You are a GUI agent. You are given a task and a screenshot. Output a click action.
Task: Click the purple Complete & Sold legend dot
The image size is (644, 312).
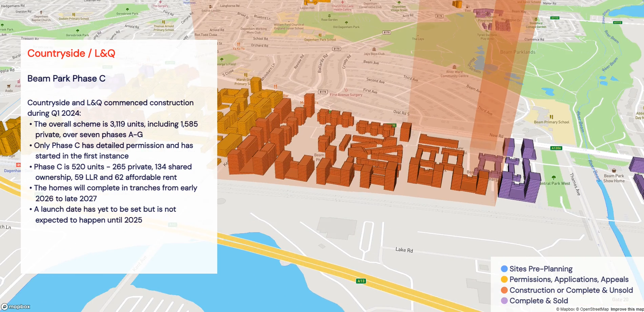tap(504, 301)
